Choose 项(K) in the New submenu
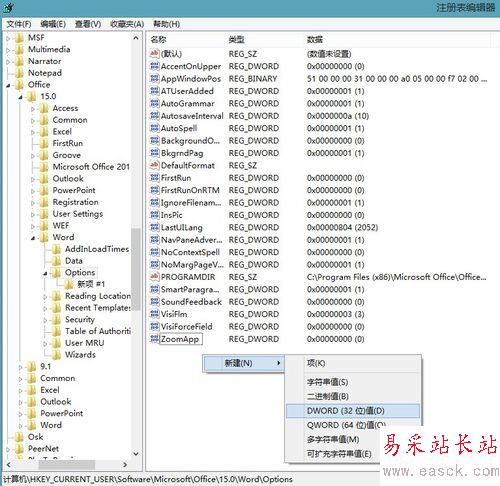Image resolution: width=500 pixels, height=486 pixels. [x=353, y=363]
